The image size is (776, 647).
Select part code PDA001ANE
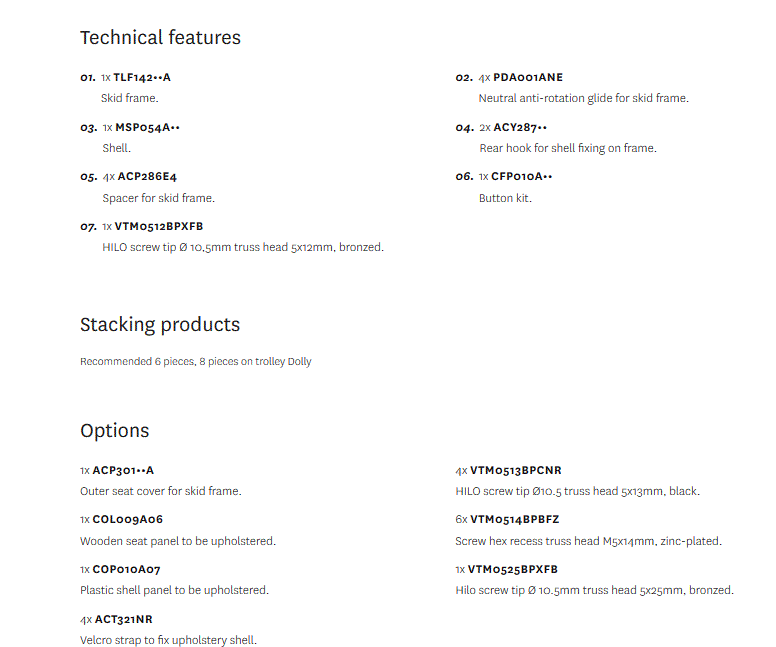tap(528, 77)
